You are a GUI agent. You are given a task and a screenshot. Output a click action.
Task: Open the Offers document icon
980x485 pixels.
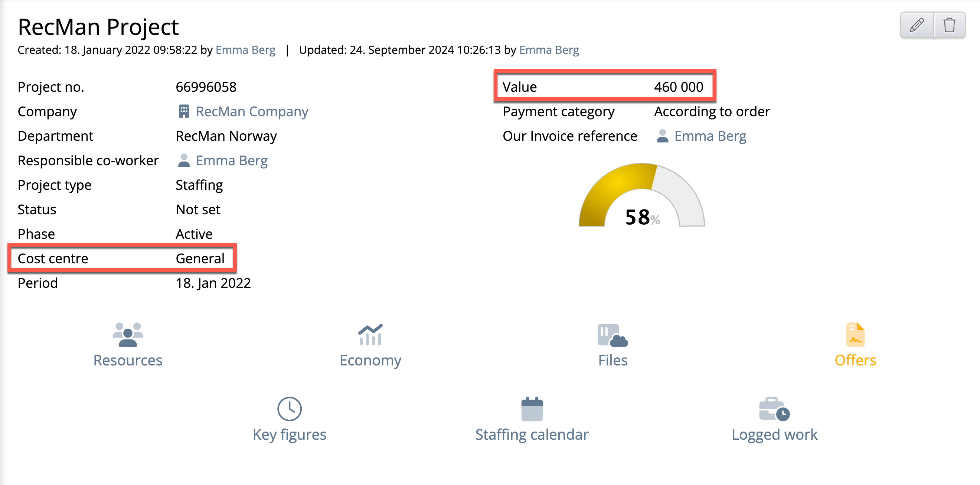pos(855,335)
